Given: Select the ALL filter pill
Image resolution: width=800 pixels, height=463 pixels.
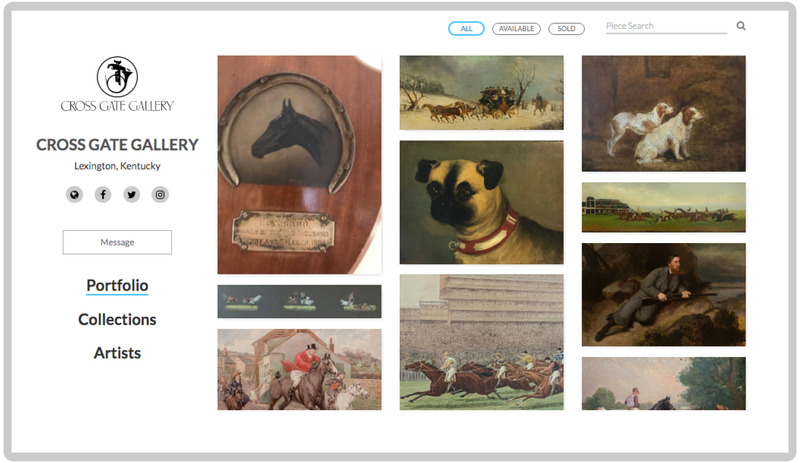Looking at the screenshot, I should (466, 29).
